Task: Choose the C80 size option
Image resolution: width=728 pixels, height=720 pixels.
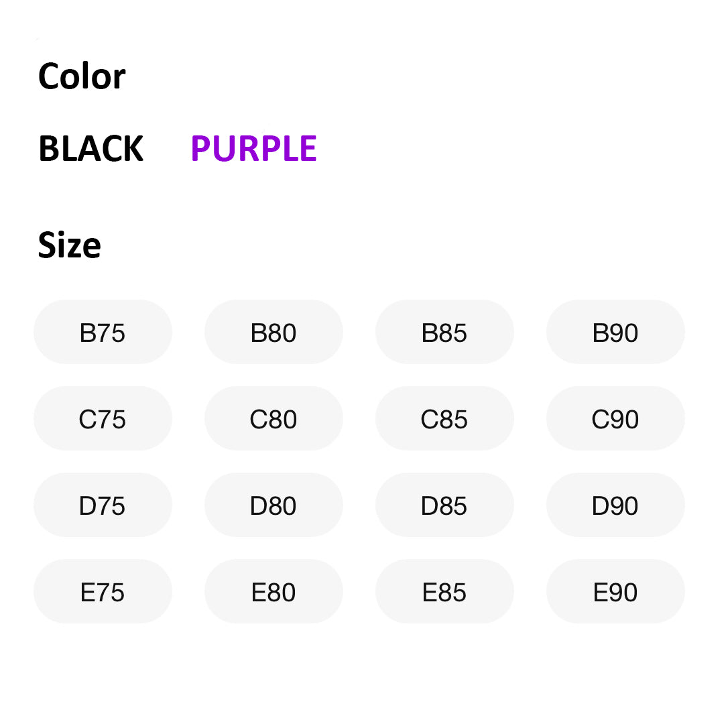Action: point(274,419)
